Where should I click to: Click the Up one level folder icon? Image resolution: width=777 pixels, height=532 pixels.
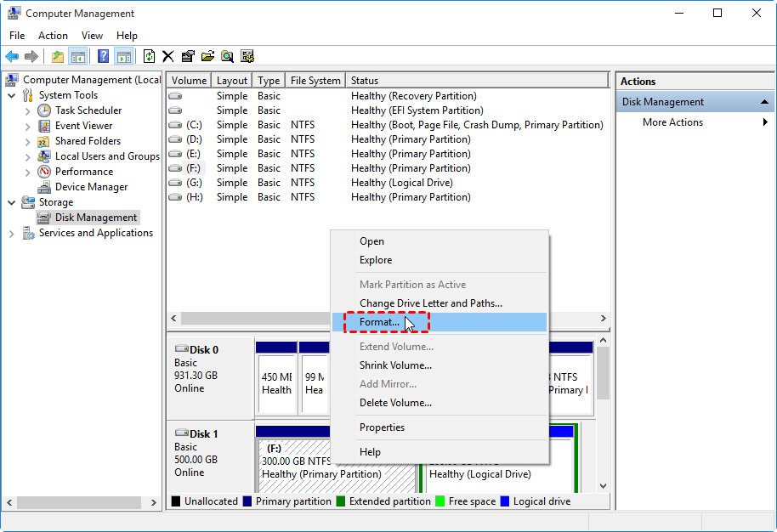pos(58,56)
